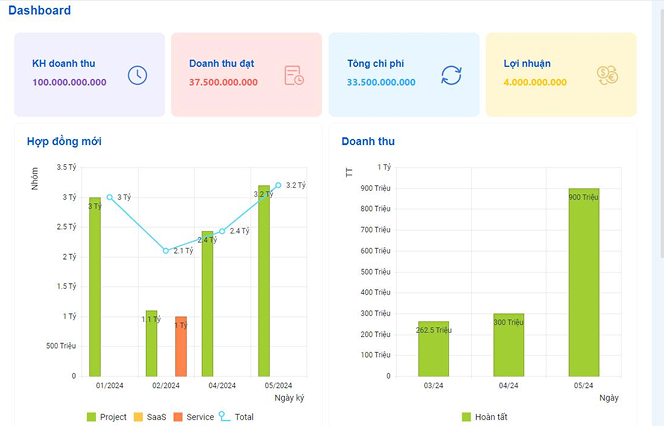
Task: Open the Dashboard heading
Action: click(x=40, y=11)
